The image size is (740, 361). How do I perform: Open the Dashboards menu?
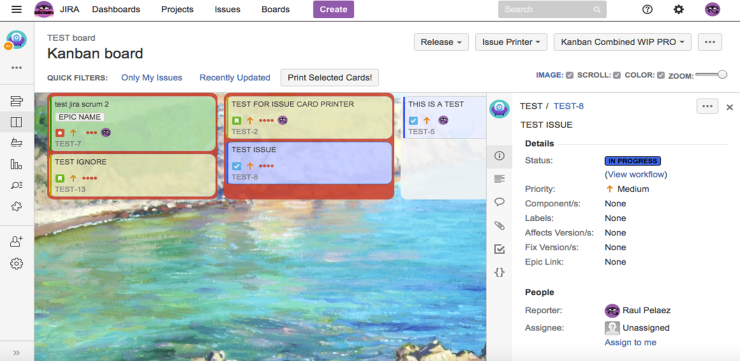coord(116,9)
